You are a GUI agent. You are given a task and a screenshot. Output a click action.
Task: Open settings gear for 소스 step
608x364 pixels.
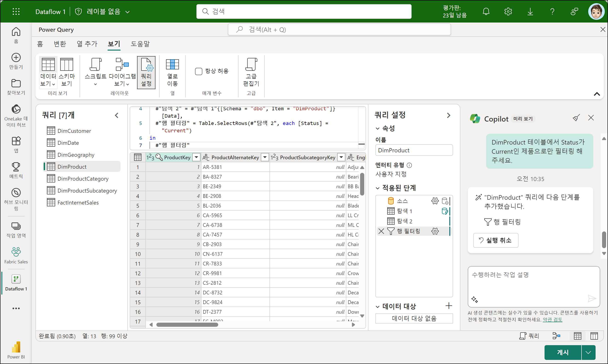coord(435,201)
